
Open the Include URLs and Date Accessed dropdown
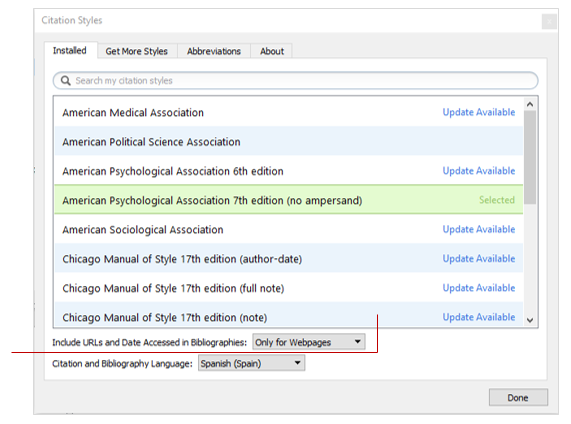(x=309, y=342)
